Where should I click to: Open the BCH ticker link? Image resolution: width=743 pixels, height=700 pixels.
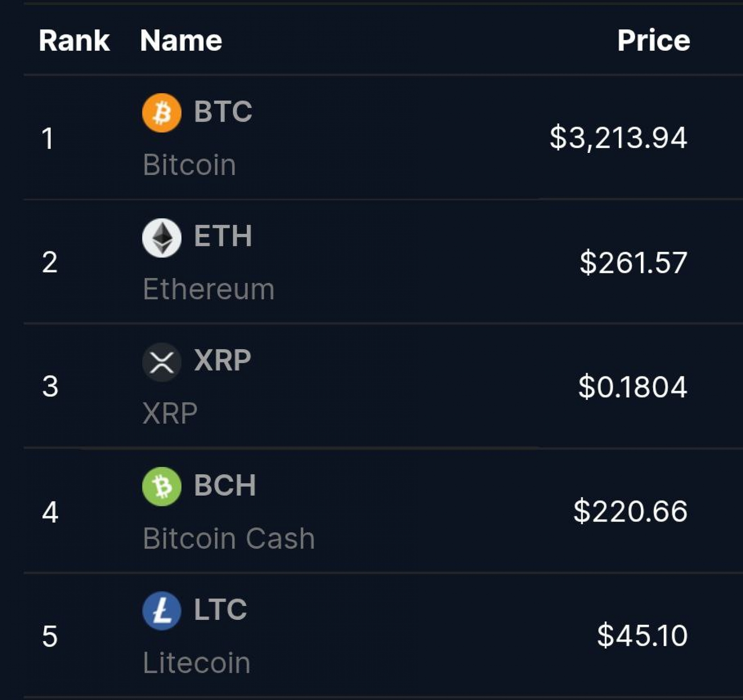225,485
